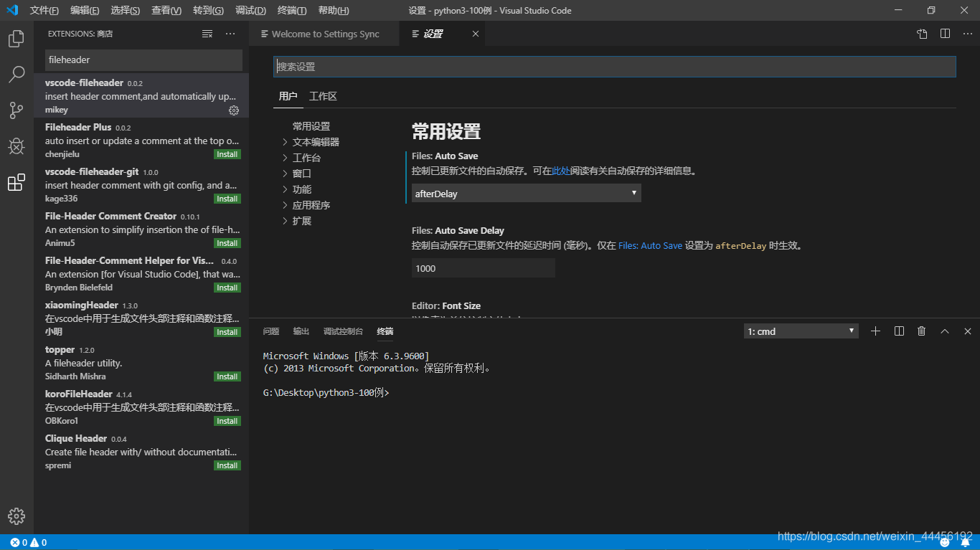Expand the 应用程序 settings category

pyautogui.click(x=306, y=205)
